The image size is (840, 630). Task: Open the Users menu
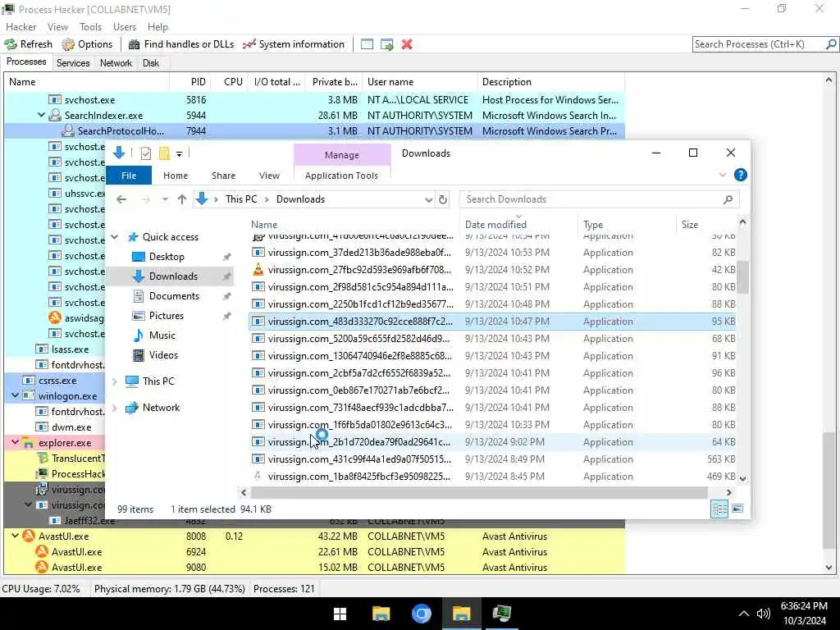click(125, 27)
